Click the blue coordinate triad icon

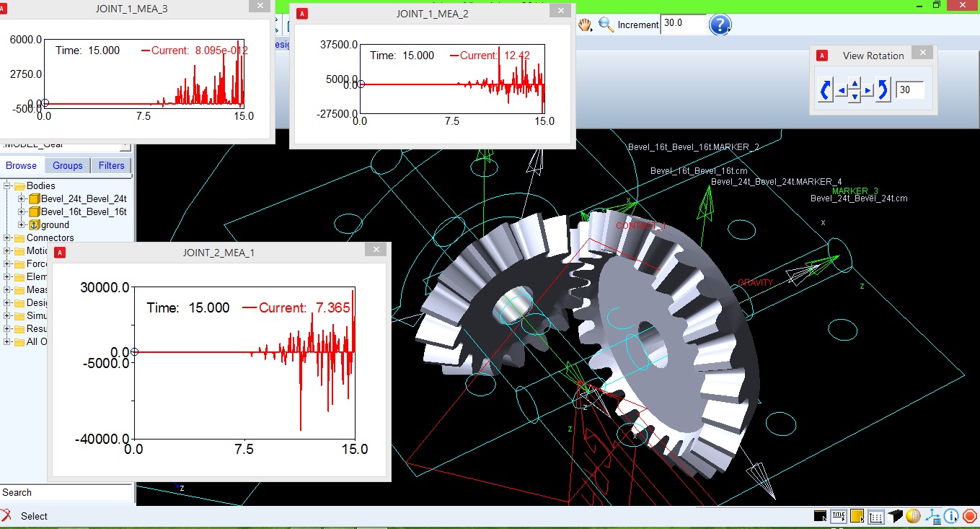click(932, 516)
